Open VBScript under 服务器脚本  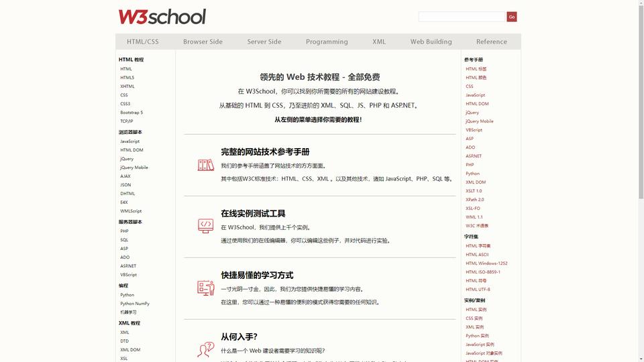pos(129,275)
